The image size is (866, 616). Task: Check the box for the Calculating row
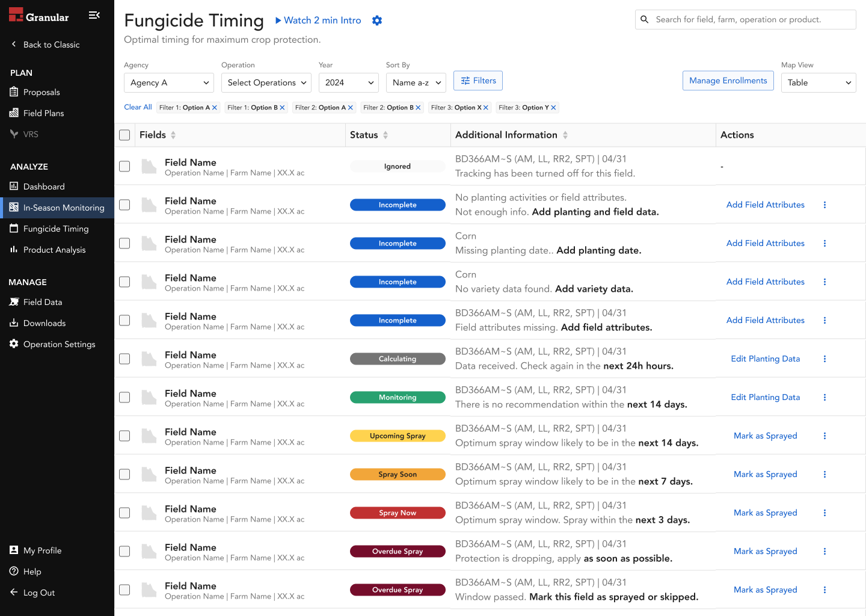tap(124, 359)
